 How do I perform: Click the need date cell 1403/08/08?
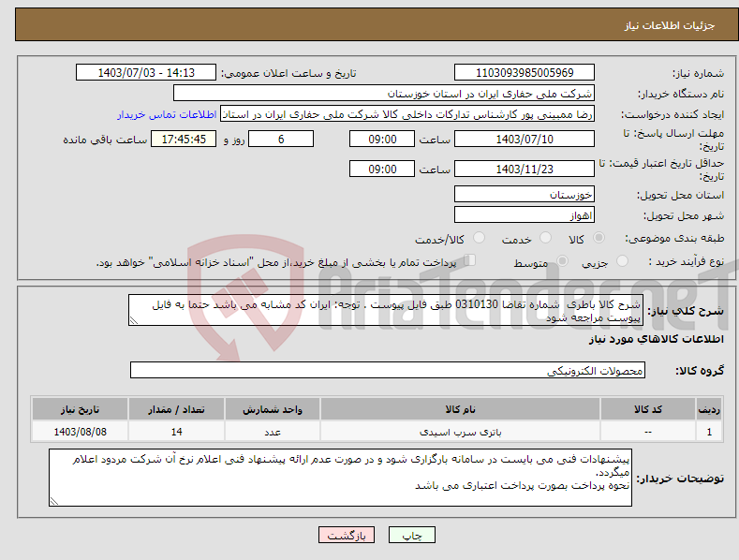(x=80, y=432)
